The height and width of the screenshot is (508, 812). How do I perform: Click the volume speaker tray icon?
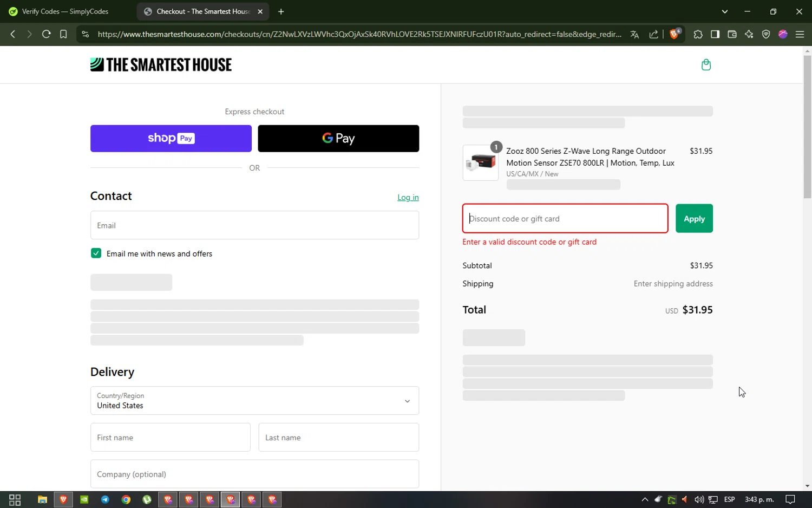(699, 500)
